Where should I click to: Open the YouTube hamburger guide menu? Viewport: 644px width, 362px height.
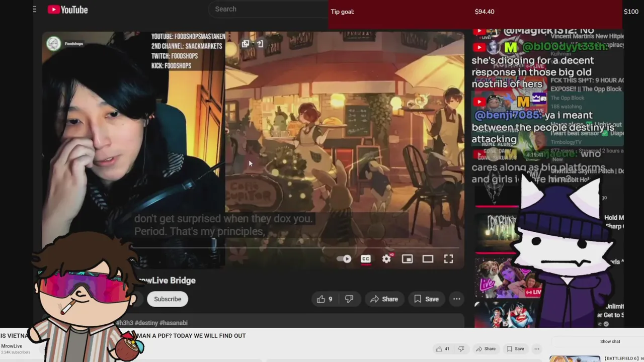click(x=34, y=9)
